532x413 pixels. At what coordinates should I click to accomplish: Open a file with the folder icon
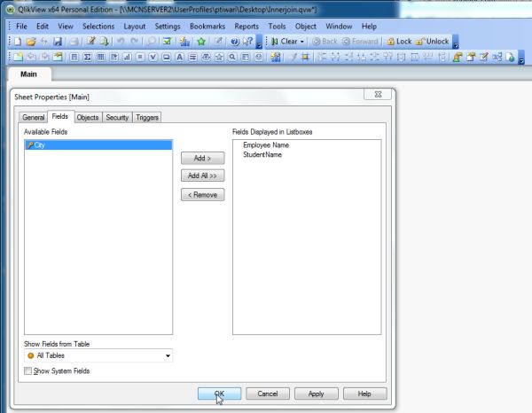tap(31, 42)
